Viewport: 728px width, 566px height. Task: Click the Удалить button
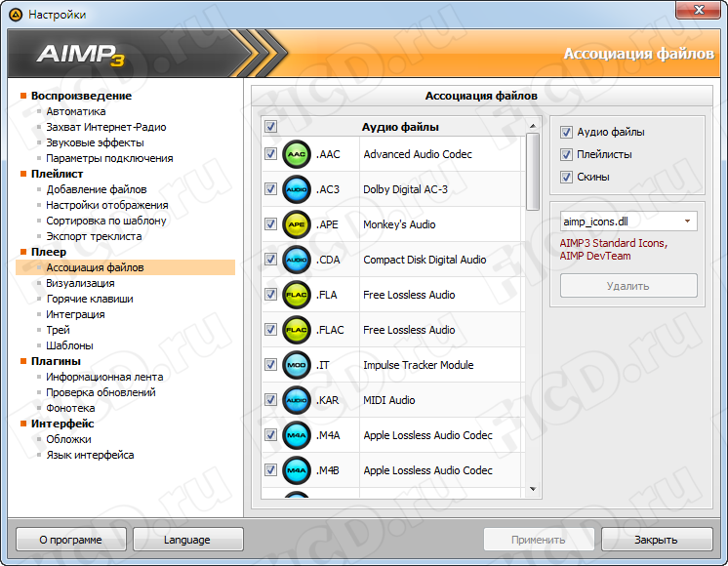coord(628,286)
